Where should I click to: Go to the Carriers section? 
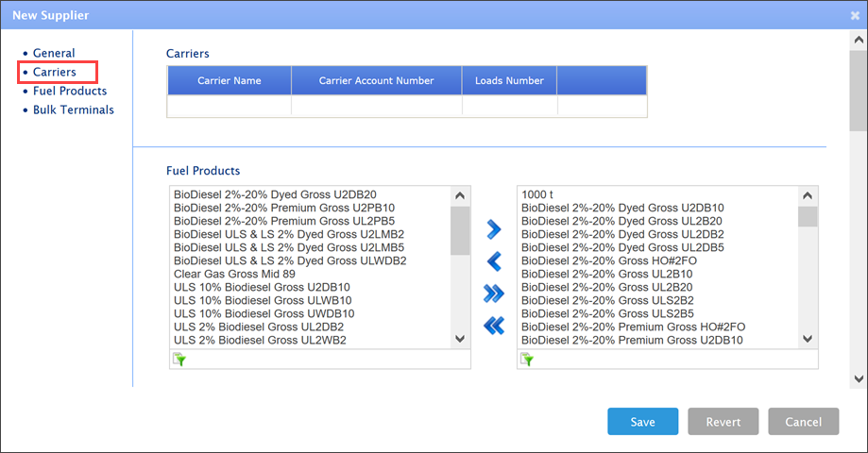click(x=55, y=72)
